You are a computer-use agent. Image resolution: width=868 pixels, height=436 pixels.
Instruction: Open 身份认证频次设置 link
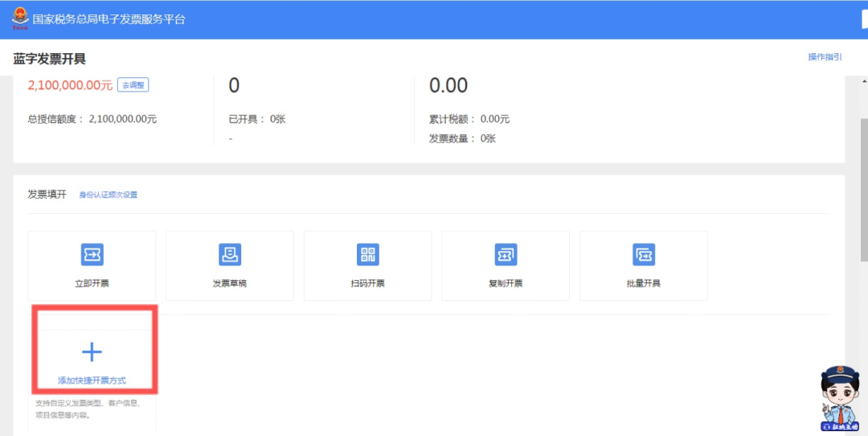108,195
